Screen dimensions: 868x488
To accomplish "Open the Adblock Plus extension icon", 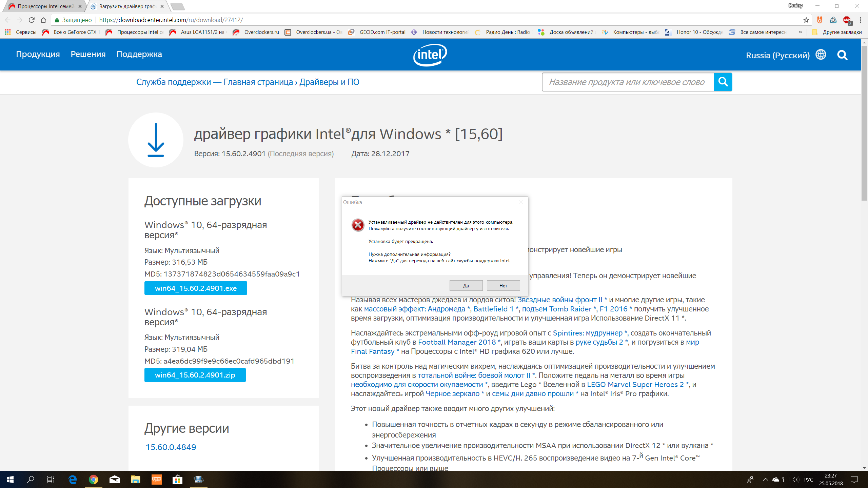I will click(847, 20).
